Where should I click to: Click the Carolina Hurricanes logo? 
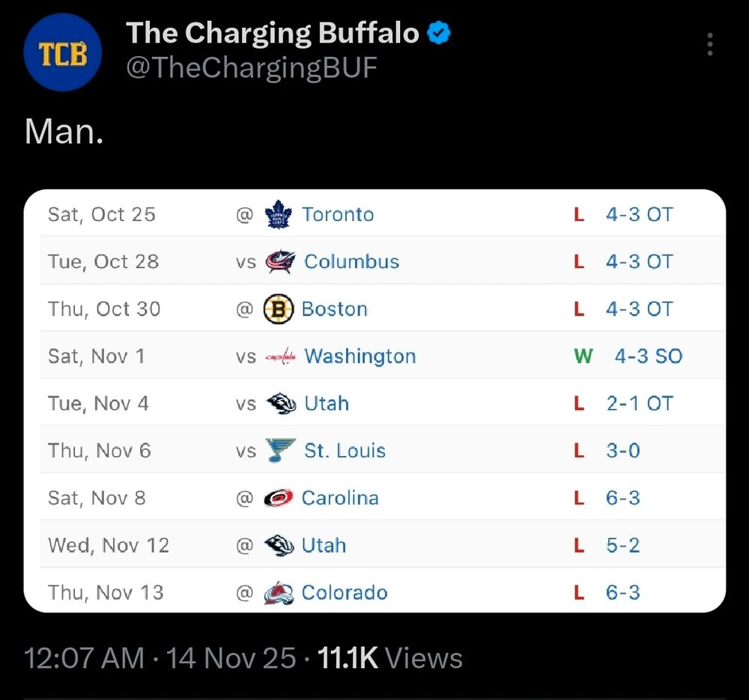278,499
